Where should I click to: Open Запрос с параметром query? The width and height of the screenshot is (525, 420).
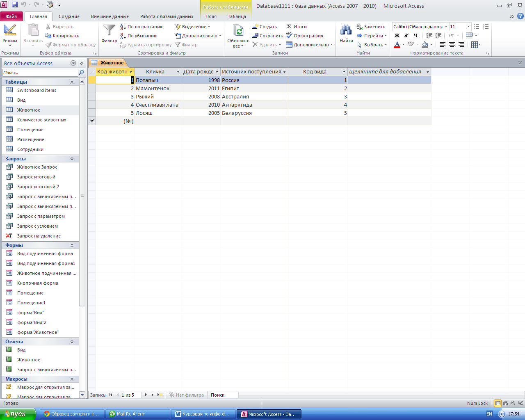tap(41, 216)
